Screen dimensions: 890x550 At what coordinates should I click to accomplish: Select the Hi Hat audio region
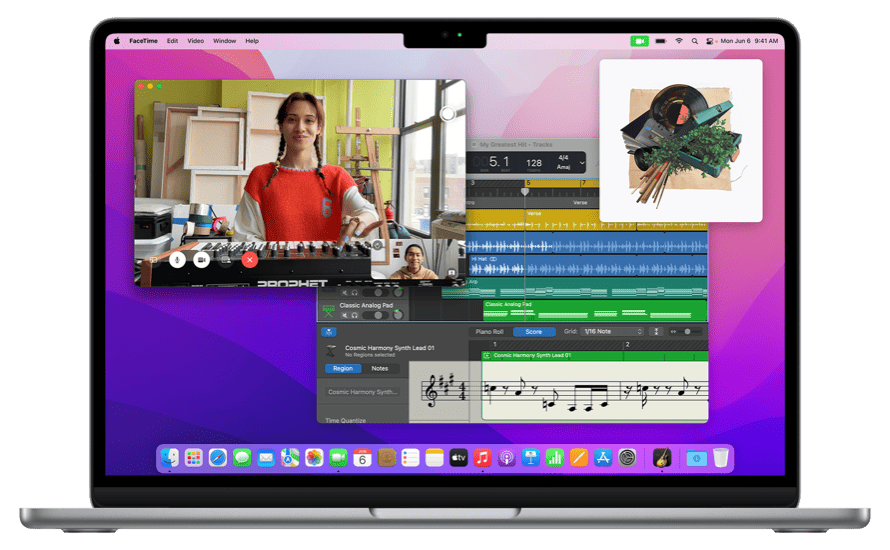tap(587, 266)
